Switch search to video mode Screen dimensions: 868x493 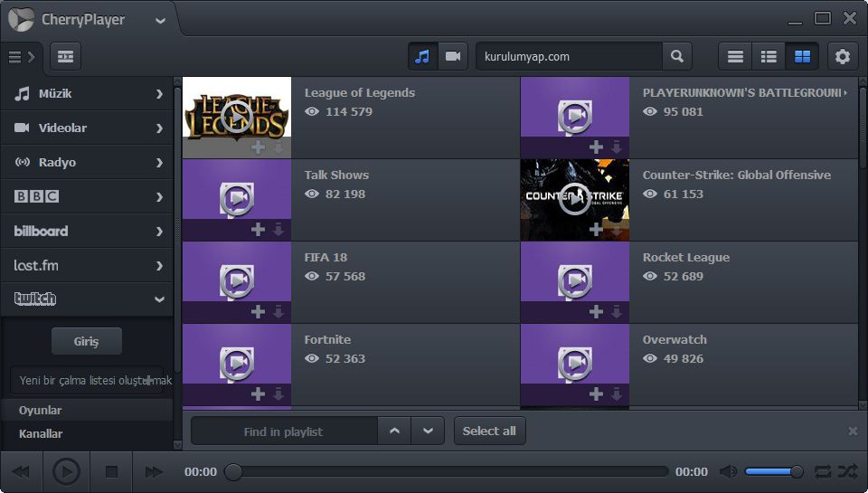coord(453,56)
